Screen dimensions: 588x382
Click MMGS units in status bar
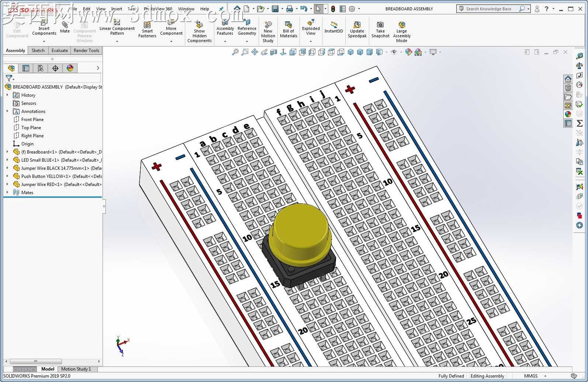[531, 376]
